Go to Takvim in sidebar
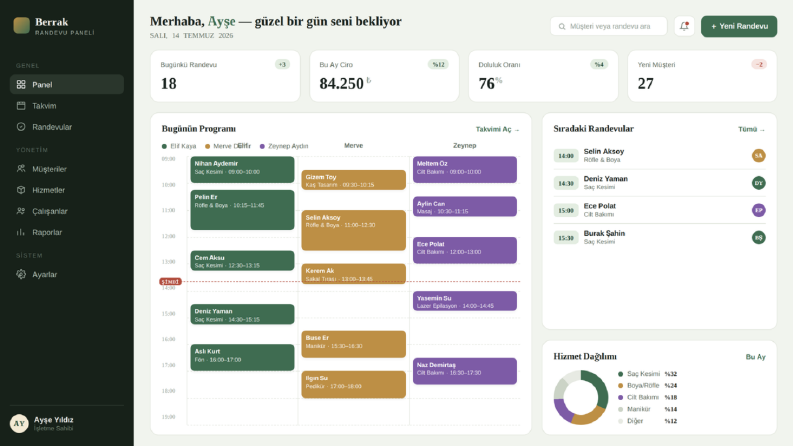The width and height of the screenshot is (793, 446). coord(67,106)
